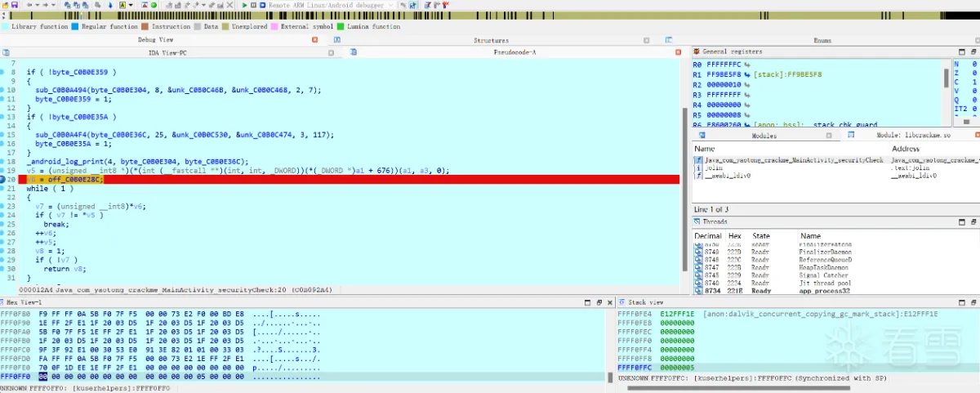Viewport: 980px width, 393px height.
Task: Click the Regular function legend swatch
Action: pyautogui.click(x=74, y=26)
